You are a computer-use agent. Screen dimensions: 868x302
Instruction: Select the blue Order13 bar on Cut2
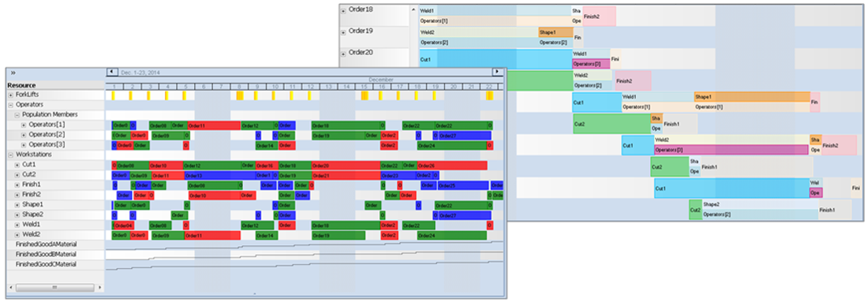click(220, 175)
